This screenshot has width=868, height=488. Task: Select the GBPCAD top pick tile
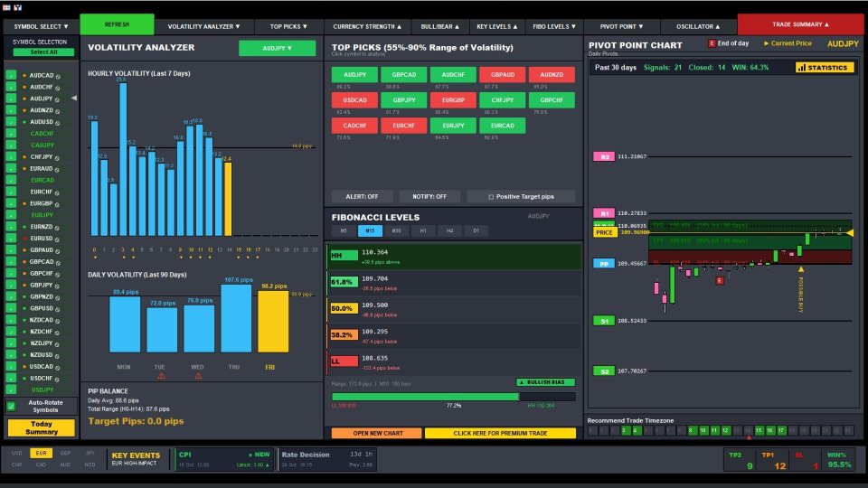404,75
